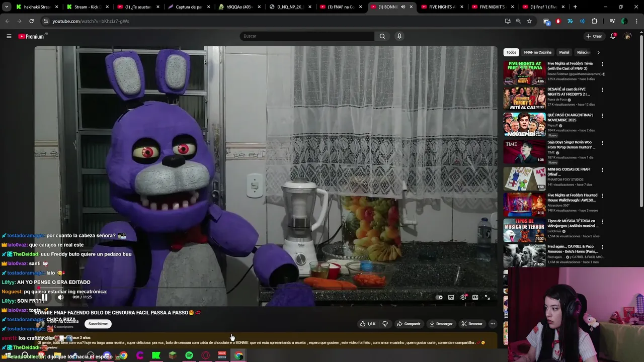The height and width of the screenshot is (362, 644).
Task: Open Fred again.., CA7RIEL & Paco video title
Action: [x=573, y=249]
